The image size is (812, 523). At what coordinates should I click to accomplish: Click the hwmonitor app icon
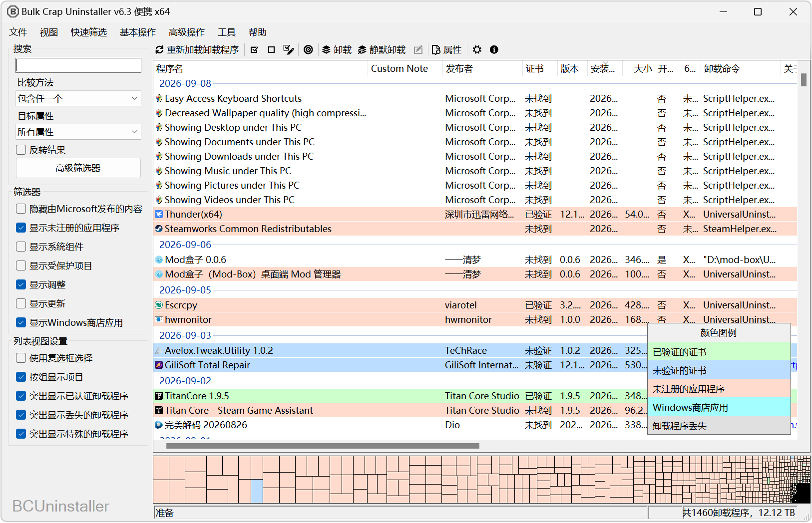click(x=159, y=320)
